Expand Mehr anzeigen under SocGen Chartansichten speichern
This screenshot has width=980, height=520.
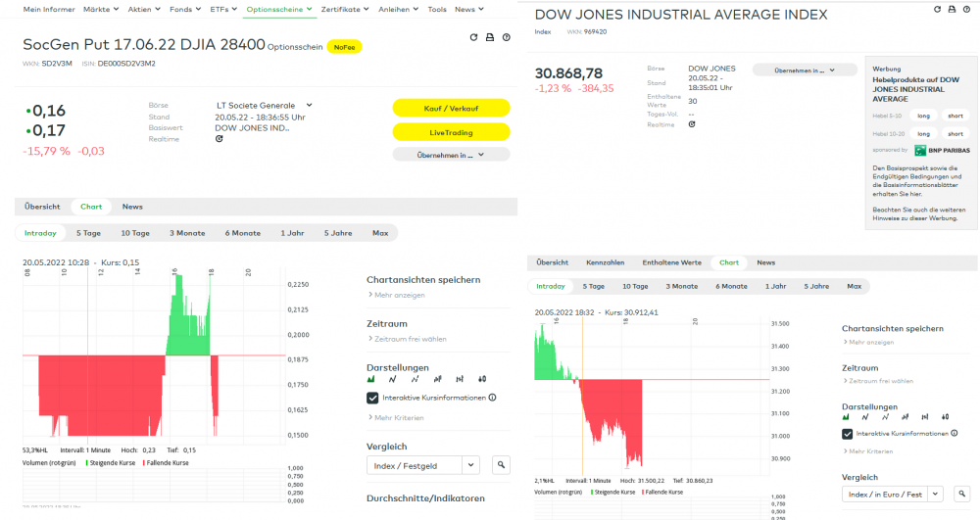[396, 296]
